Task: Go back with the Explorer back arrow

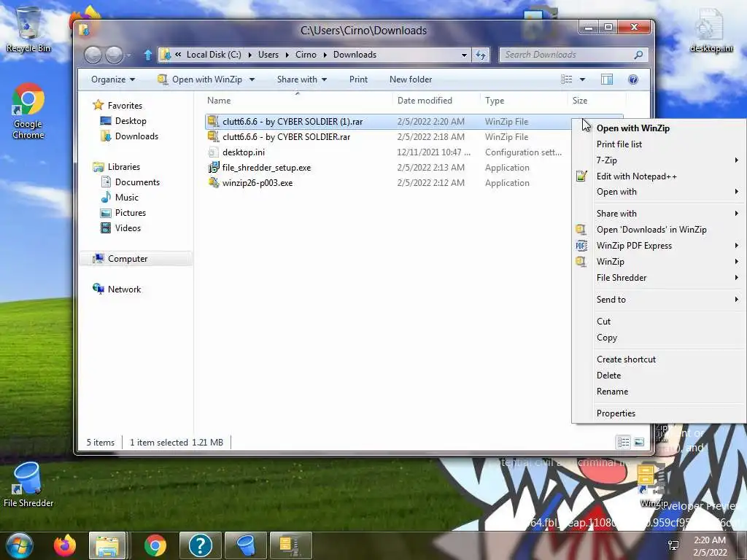Action: (93, 55)
